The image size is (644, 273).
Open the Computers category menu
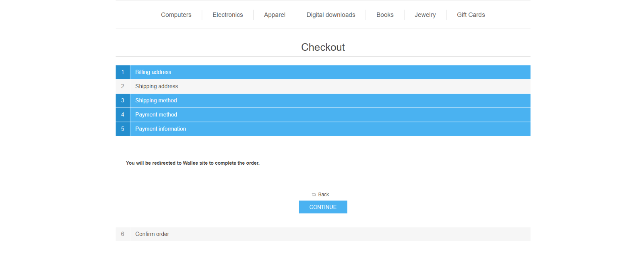(x=176, y=15)
